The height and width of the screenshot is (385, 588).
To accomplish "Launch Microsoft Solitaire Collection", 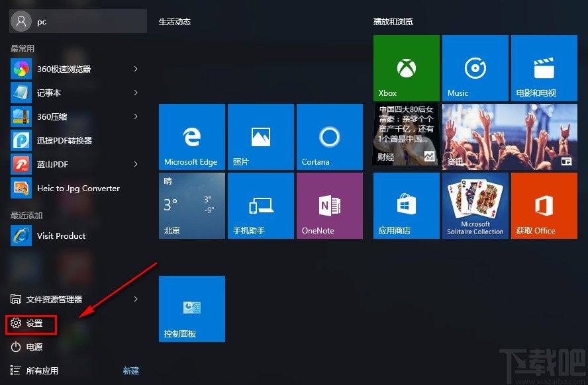I will (x=475, y=205).
